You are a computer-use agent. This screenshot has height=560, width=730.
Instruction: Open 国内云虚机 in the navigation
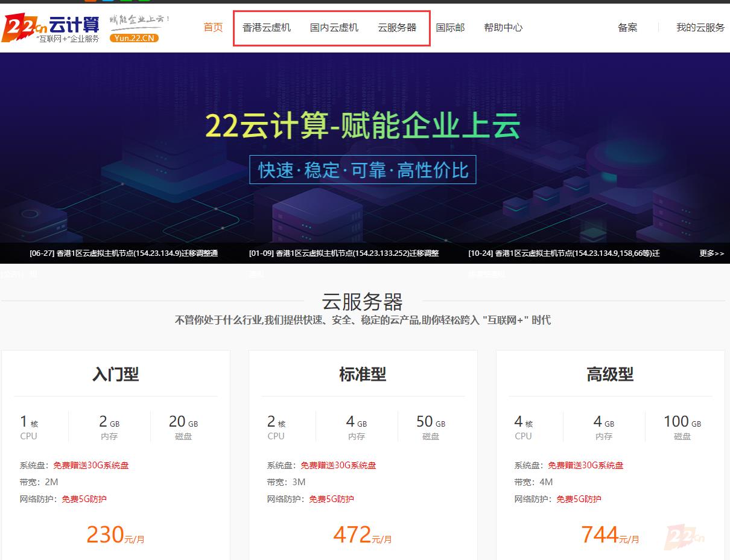[x=334, y=27]
